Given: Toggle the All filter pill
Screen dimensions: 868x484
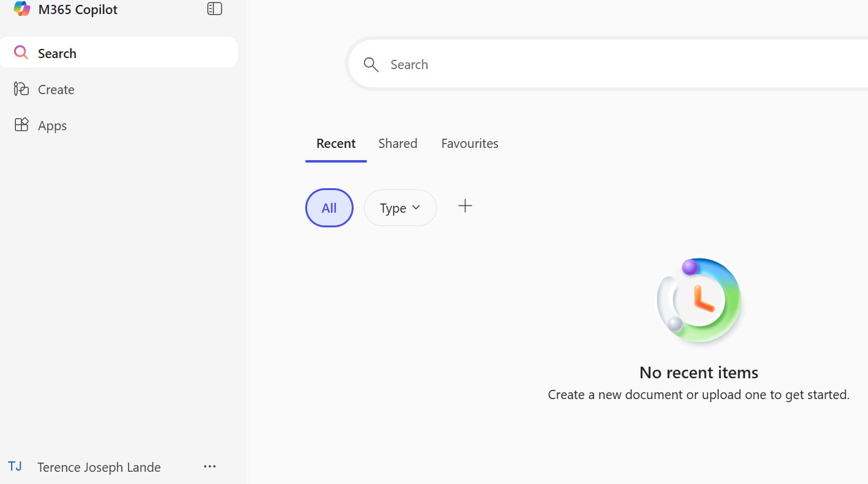Looking at the screenshot, I should click(329, 208).
